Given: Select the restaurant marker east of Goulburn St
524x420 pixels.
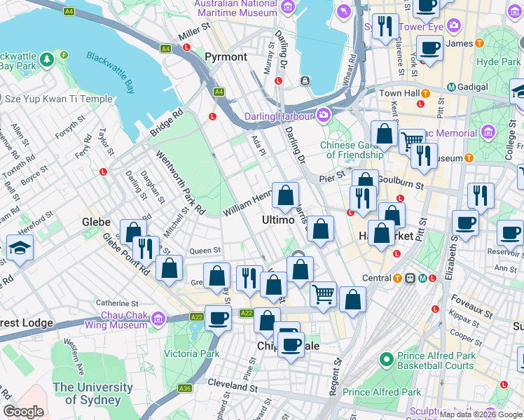Looking at the screenshot, I should click(481, 197).
